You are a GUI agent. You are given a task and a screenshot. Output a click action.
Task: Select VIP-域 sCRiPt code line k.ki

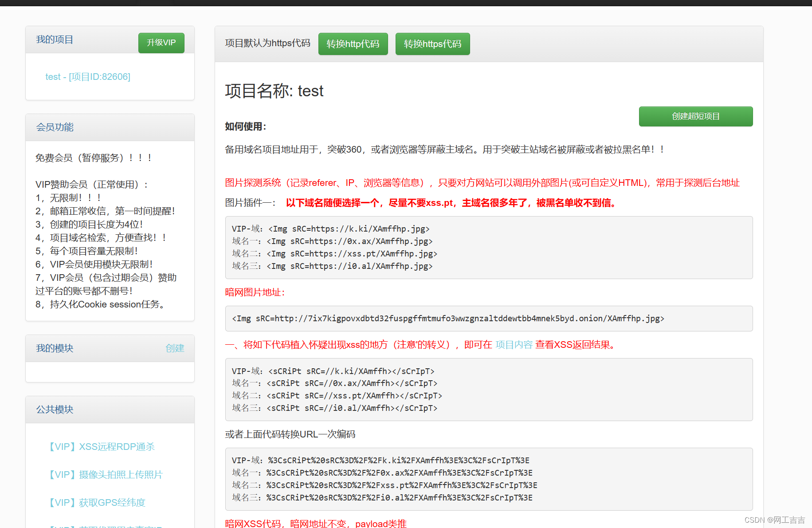point(333,371)
